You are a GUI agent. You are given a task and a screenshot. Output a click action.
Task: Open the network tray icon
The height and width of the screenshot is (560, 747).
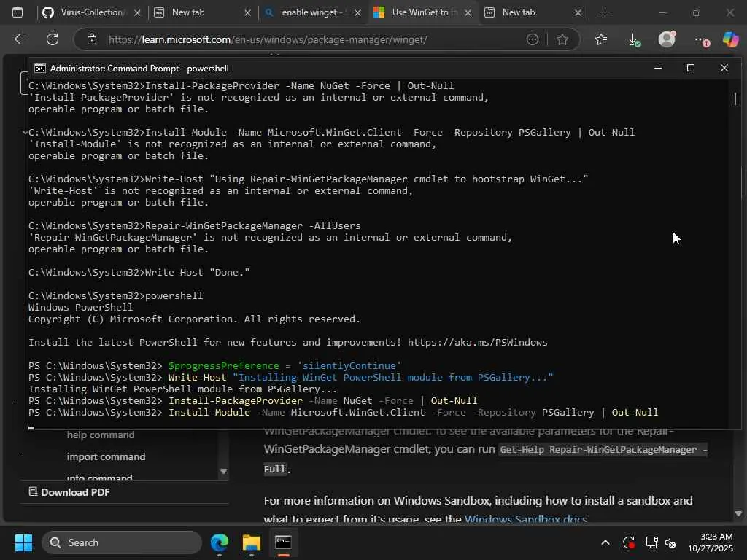(651, 542)
